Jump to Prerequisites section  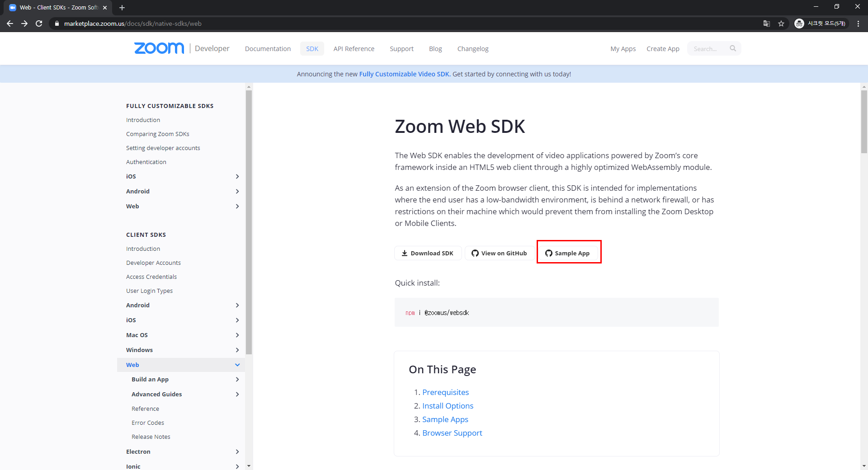click(x=445, y=392)
